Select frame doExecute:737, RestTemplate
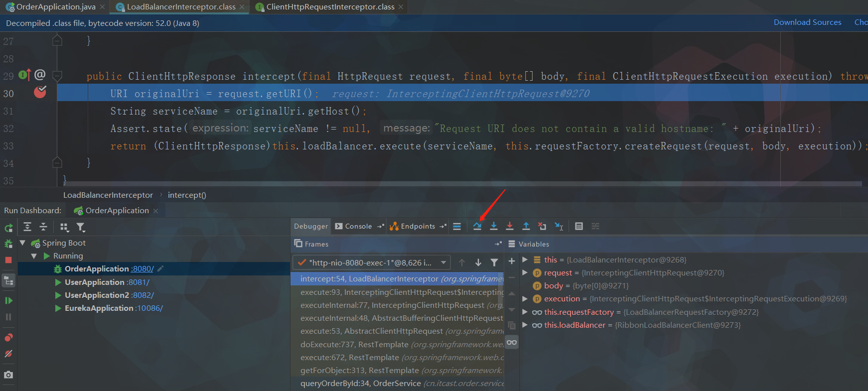868x391 pixels. 397,344
